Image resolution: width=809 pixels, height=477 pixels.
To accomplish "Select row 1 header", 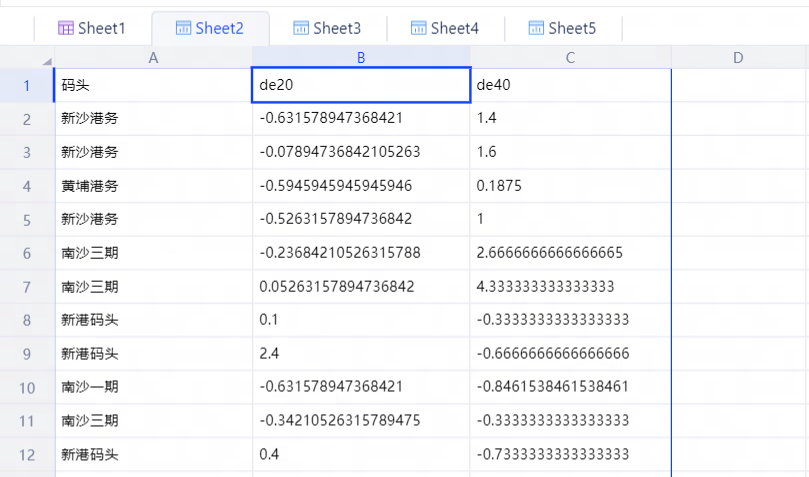I will (x=27, y=85).
